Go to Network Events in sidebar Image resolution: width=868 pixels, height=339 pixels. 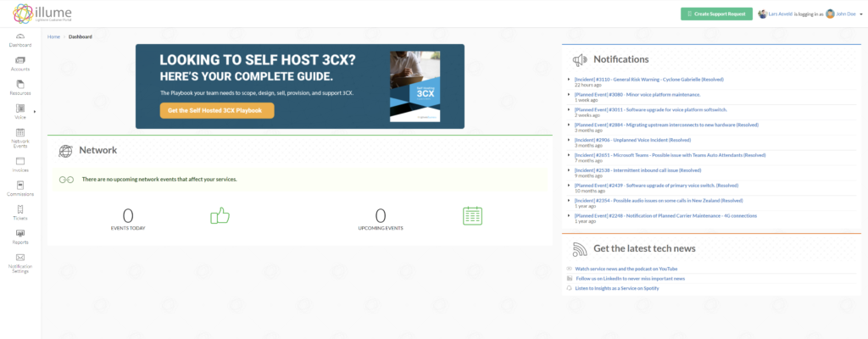point(20,138)
